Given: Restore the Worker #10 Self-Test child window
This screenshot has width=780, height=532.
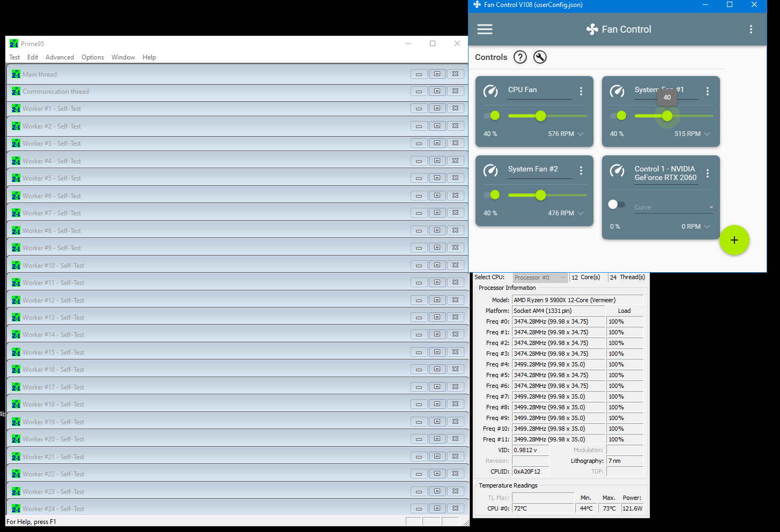Looking at the screenshot, I should point(437,265).
